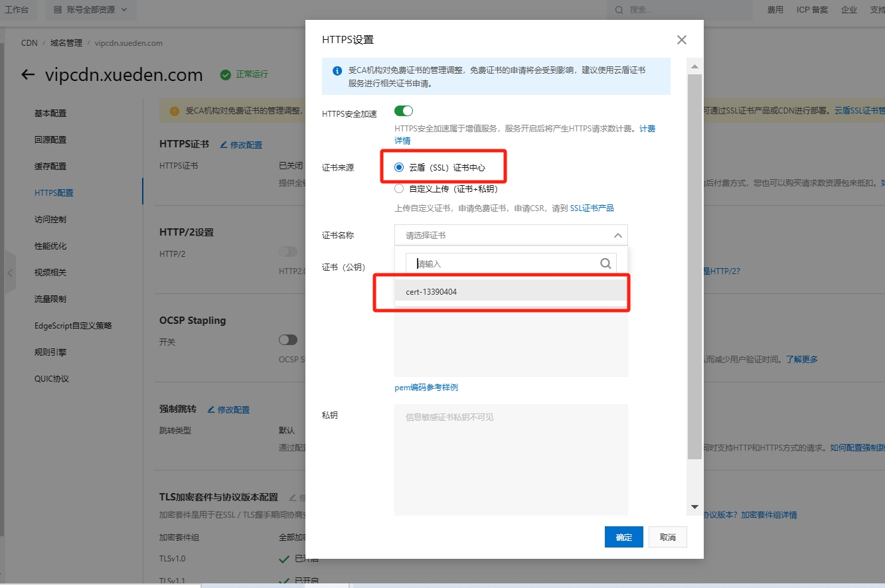The image size is (885, 588).
Task: Open the pem编码参考样例 link
Action: (x=426, y=388)
